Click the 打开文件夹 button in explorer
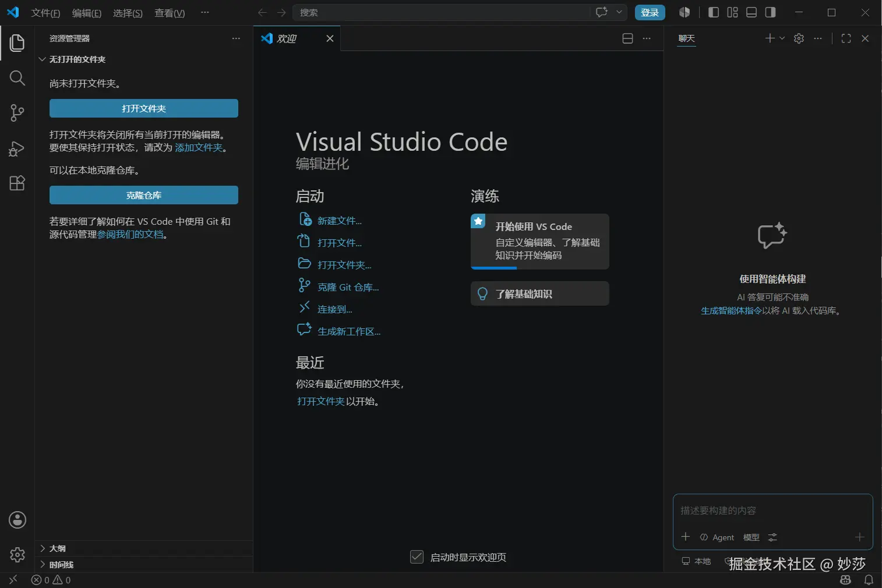Screen dimensions: 882x588 click(x=144, y=108)
